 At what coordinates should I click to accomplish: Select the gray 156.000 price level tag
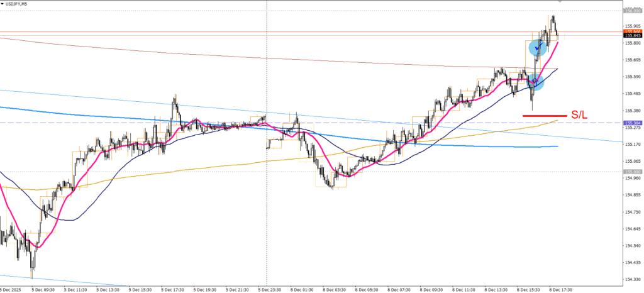(632, 11)
